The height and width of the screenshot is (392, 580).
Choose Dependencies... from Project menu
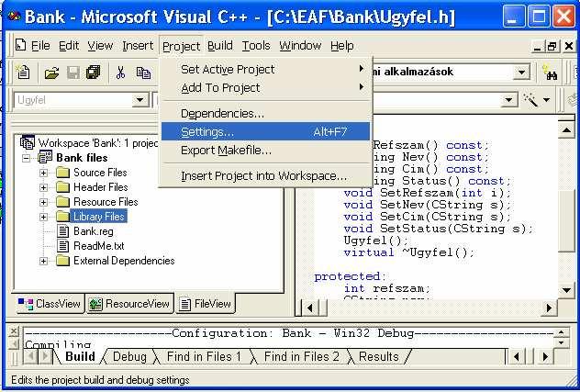(x=265, y=113)
